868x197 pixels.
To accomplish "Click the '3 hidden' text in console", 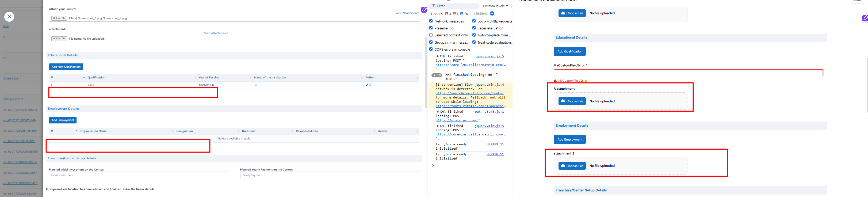I will click(480, 14).
